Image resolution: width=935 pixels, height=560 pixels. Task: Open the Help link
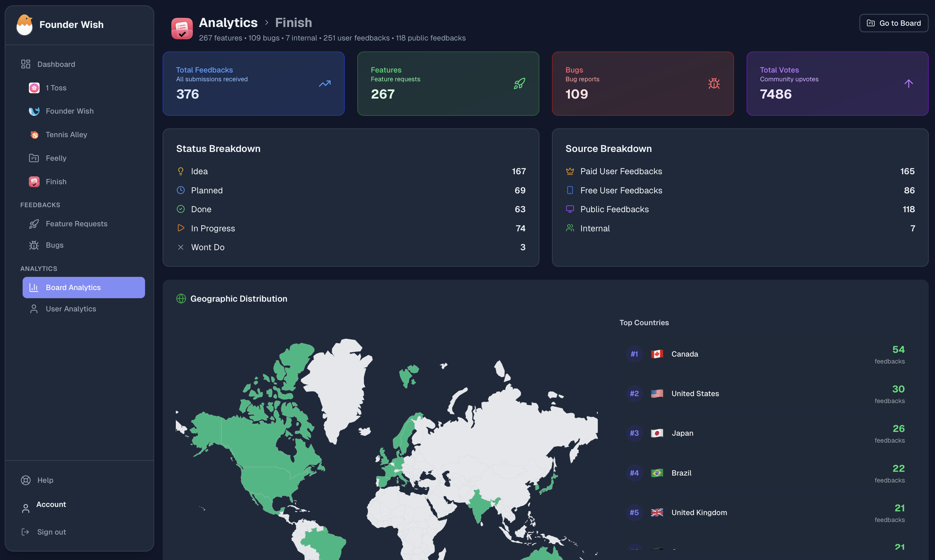tap(45, 480)
